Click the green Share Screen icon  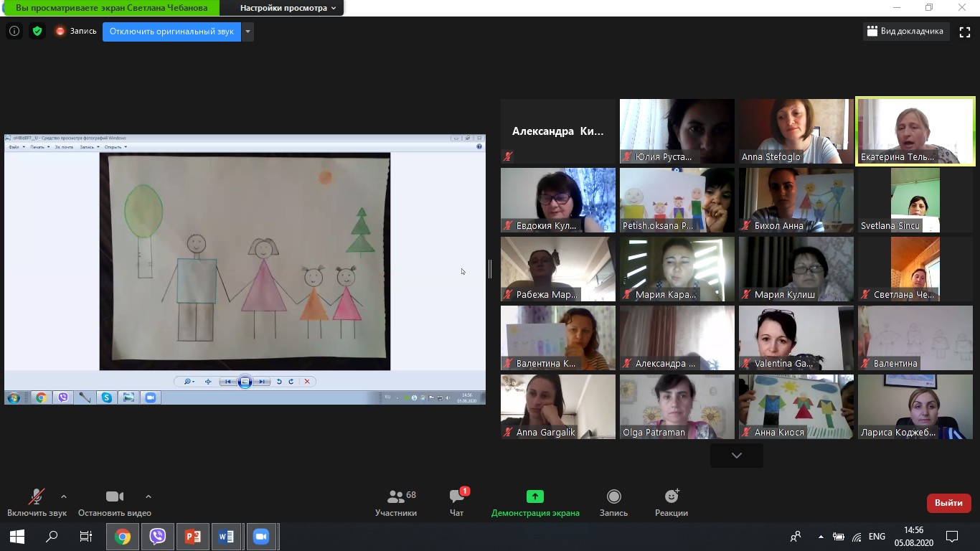(x=535, y=496)
